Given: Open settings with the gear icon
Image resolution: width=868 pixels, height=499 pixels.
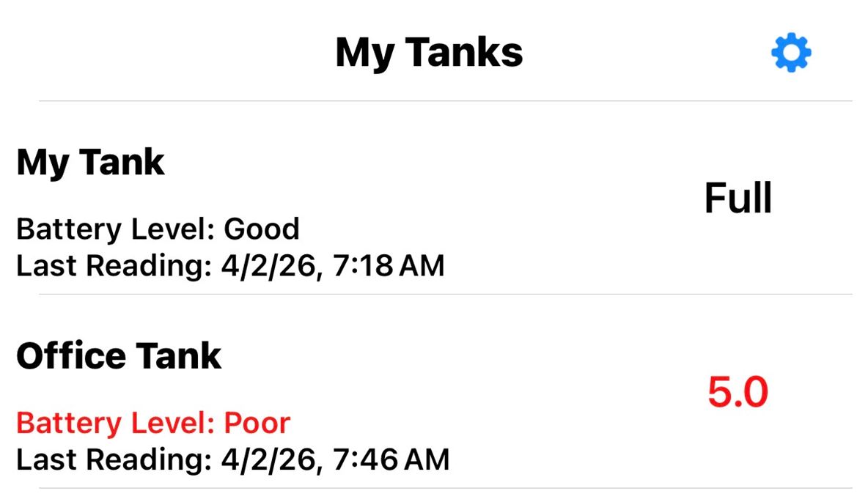Looking at the screenshot, I should pyautogui.click(x=791, y=53).
